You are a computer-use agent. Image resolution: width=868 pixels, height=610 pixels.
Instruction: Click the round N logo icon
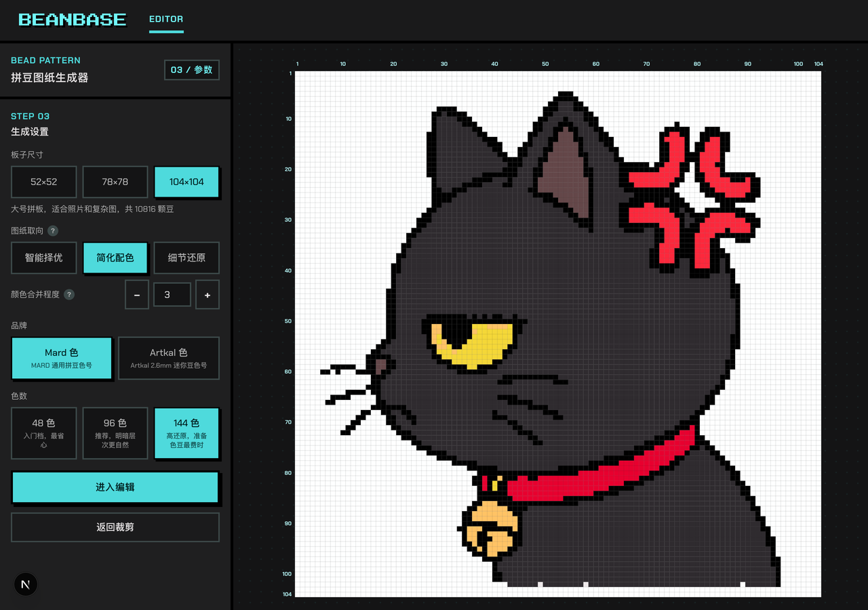click(x=26, y=584)
